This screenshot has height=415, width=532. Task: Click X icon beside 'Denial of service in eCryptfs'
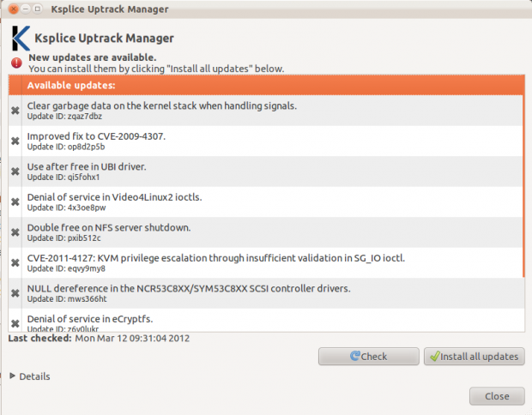(x=15, y=324)
